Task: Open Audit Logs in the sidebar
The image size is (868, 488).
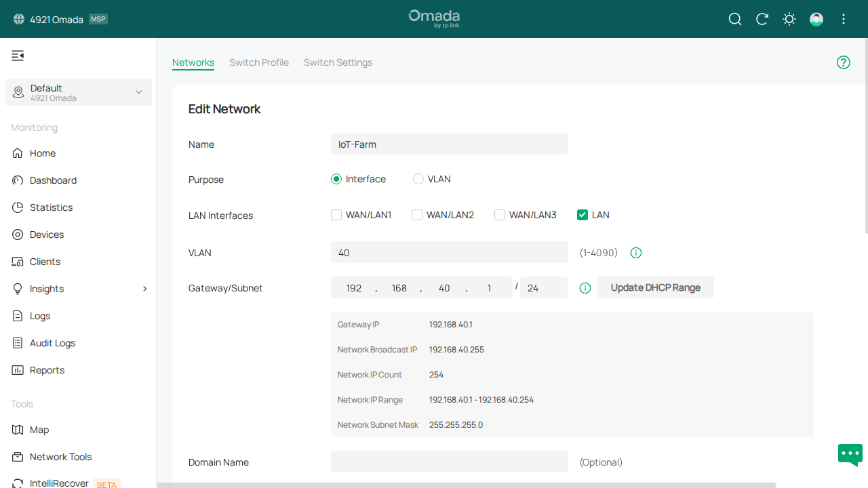Action: point(52,343)
